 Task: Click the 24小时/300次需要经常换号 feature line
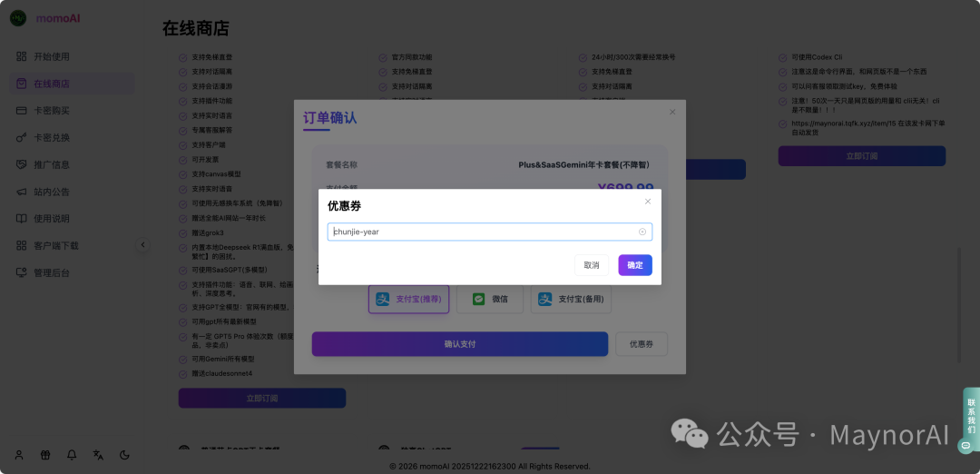pos(633,57)
